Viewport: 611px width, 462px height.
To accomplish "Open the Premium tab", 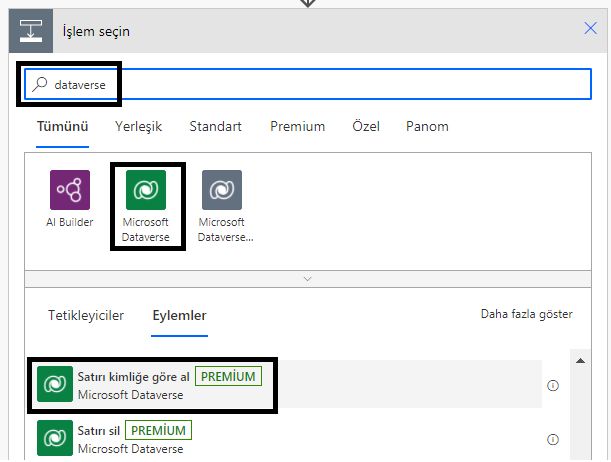I will pos(298,127).
